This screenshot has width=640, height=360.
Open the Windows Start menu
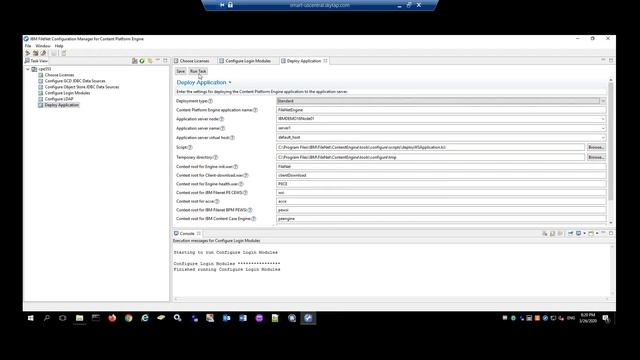click(x=31, y=318)
